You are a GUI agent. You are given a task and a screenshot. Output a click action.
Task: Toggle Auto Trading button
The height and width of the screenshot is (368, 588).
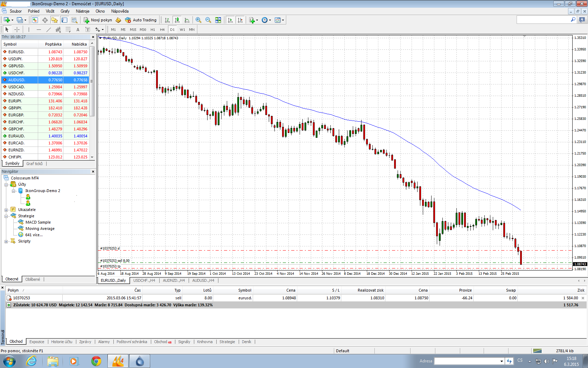coord(141,20)
